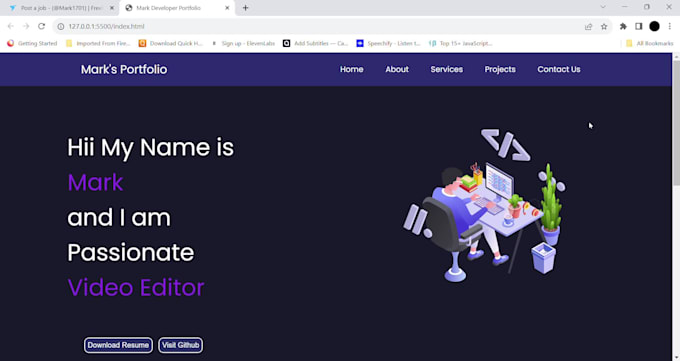Select the Mark Developer Portfolio tab

[177, 8]
